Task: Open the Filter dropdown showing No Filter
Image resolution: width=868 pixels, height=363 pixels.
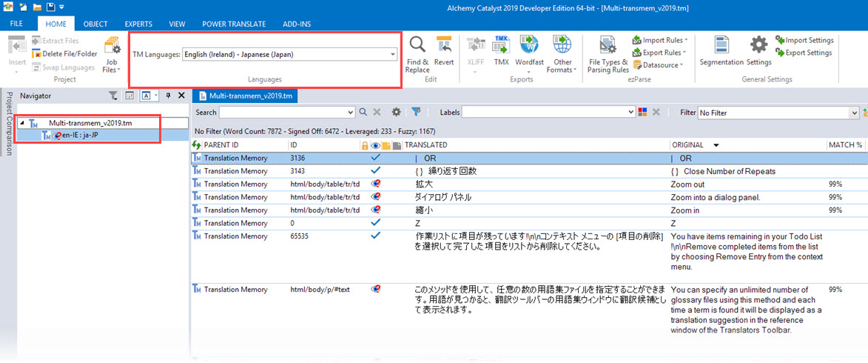Action: point(854,113)
